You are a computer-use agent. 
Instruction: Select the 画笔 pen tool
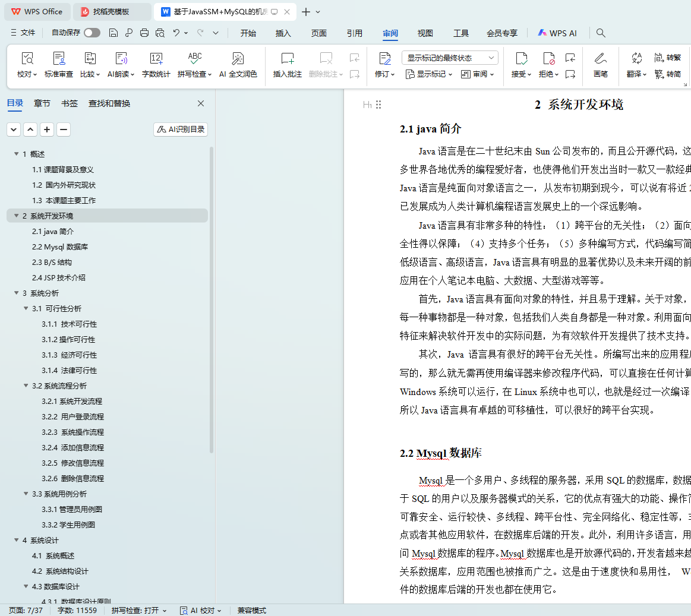[601, 59]
